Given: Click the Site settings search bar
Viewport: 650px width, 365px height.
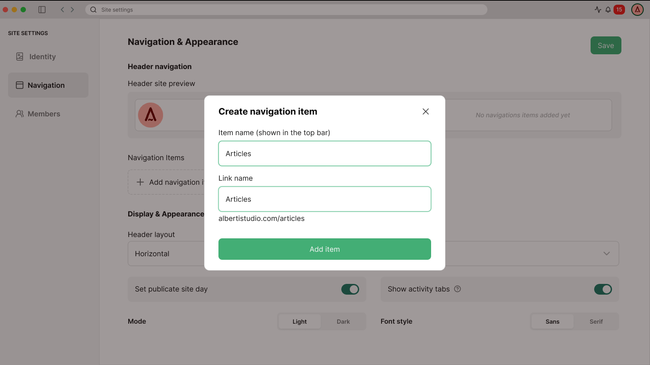Looking at the screenshot, I should [x=286, y=10].
